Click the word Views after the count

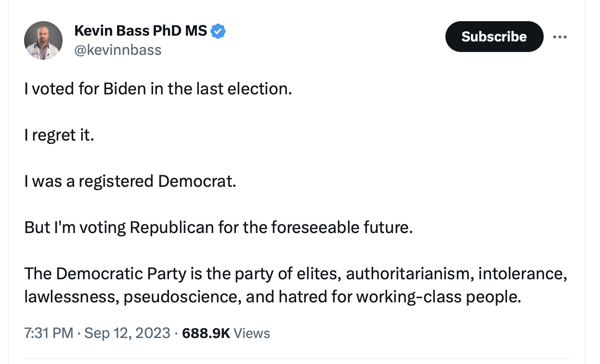coord(252,333)
